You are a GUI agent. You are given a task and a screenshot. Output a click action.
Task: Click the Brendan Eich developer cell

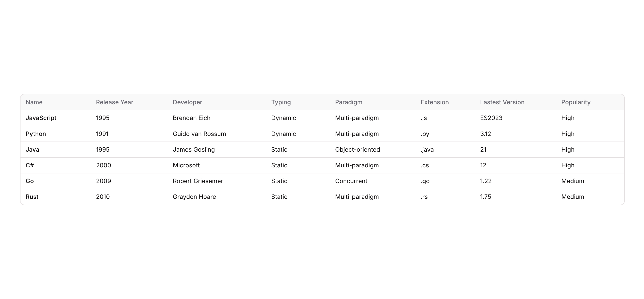pyautogui.click(x=192, y=118)
